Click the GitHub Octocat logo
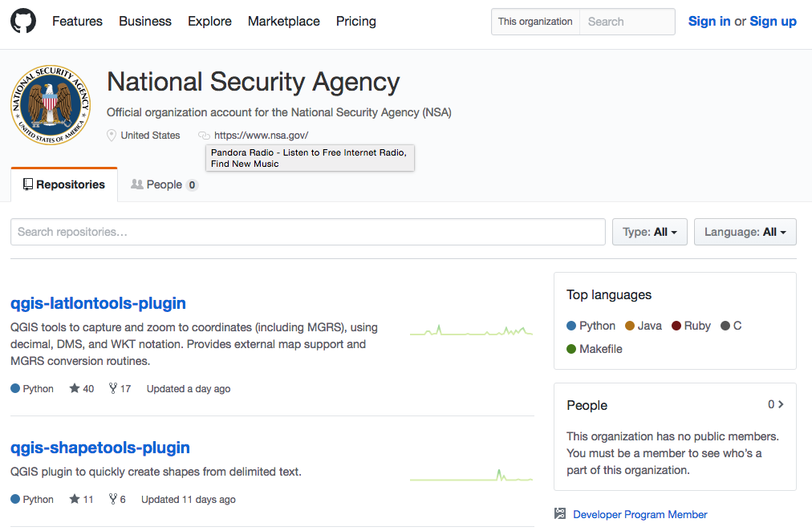Screen dimensions: 812x531 click(x=23, y=21)
